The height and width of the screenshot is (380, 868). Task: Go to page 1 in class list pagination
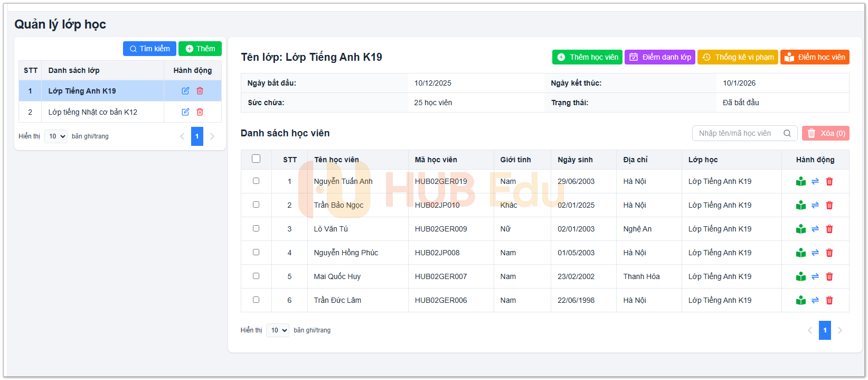tap(197, 136)
